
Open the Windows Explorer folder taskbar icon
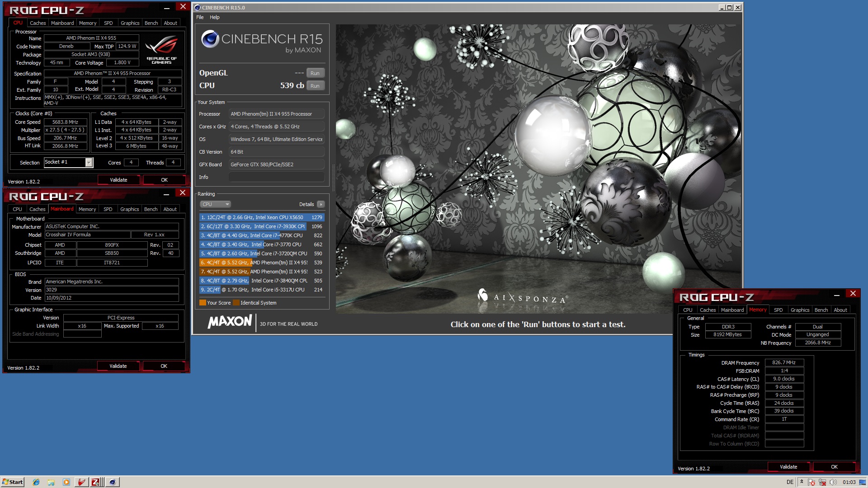pos(51,482)
